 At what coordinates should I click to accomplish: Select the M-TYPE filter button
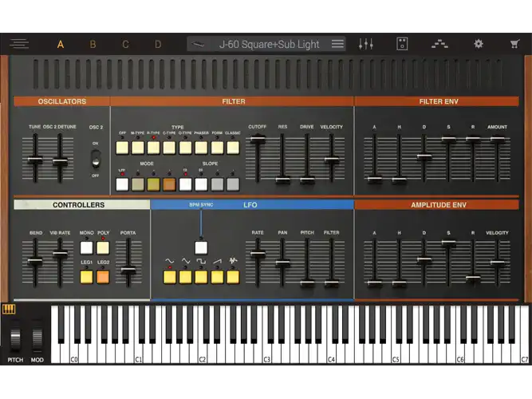138,148
